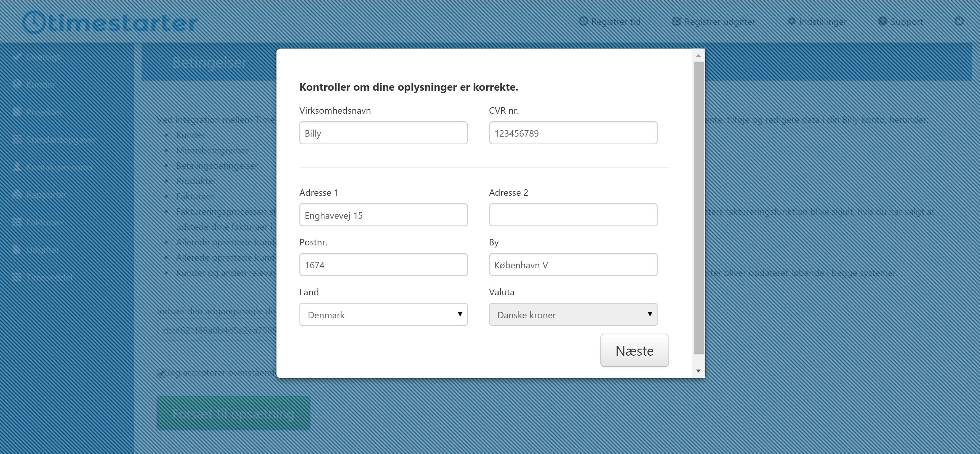Open Udgifter via its sidebar icon

click(17, 250)
